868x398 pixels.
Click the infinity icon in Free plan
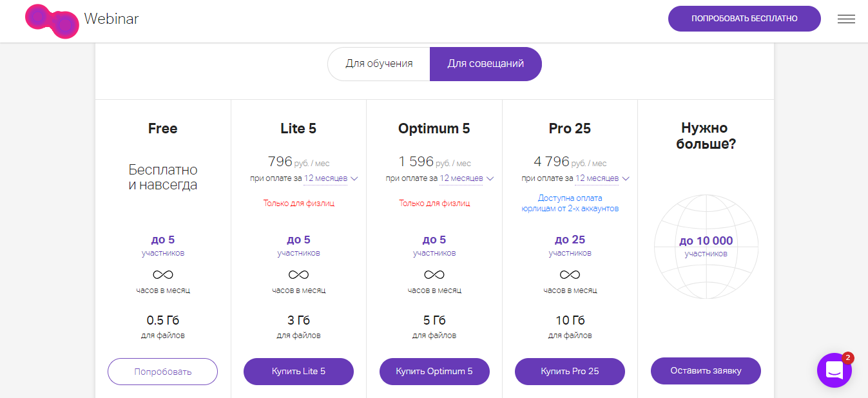click(163, 275)
